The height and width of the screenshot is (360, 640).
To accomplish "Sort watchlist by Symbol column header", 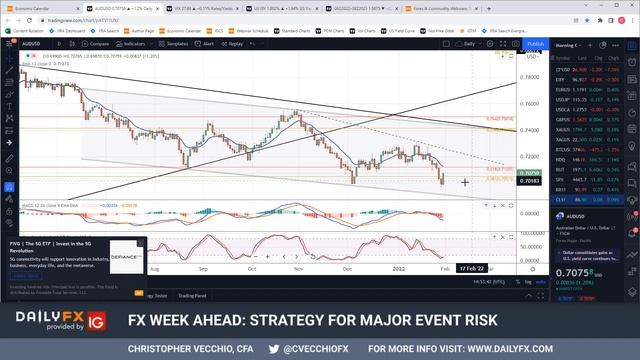I will click(563, 58).
